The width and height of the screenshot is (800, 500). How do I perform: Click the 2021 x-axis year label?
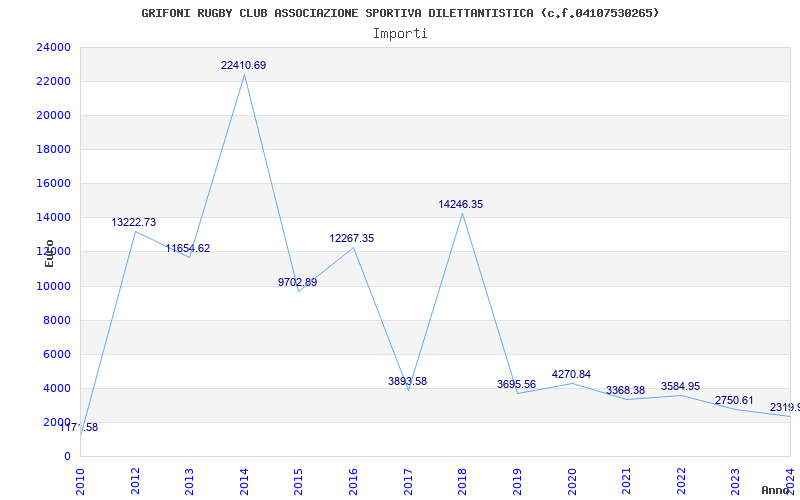point(626,481)
